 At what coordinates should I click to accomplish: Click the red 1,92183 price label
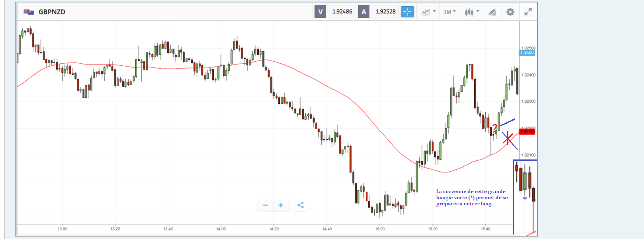(527, 131)
